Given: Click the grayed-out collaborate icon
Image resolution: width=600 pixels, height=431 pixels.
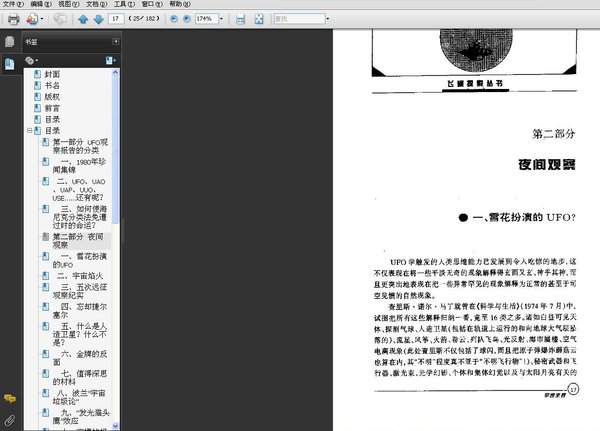Looking at the screenshot, I should pyautogui.click(x=60, y=19).
